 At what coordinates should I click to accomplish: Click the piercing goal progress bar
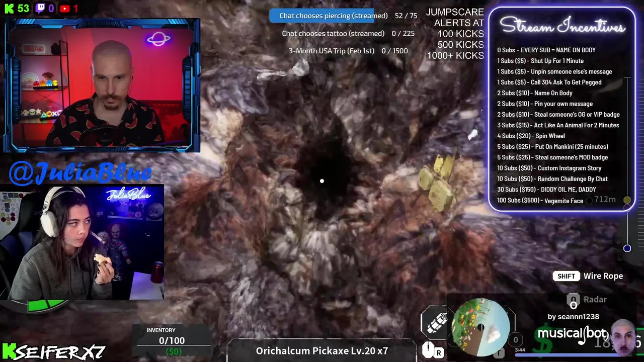322,16
